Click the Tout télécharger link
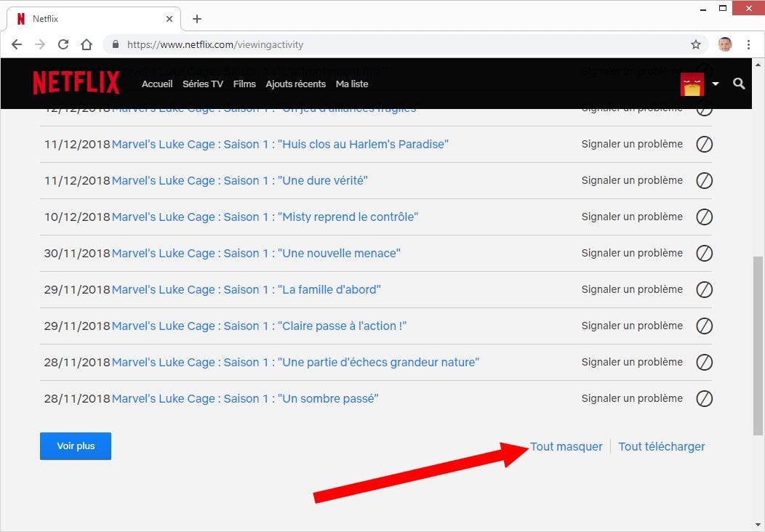Screen dimensions: 765x532 pos(662,447)
